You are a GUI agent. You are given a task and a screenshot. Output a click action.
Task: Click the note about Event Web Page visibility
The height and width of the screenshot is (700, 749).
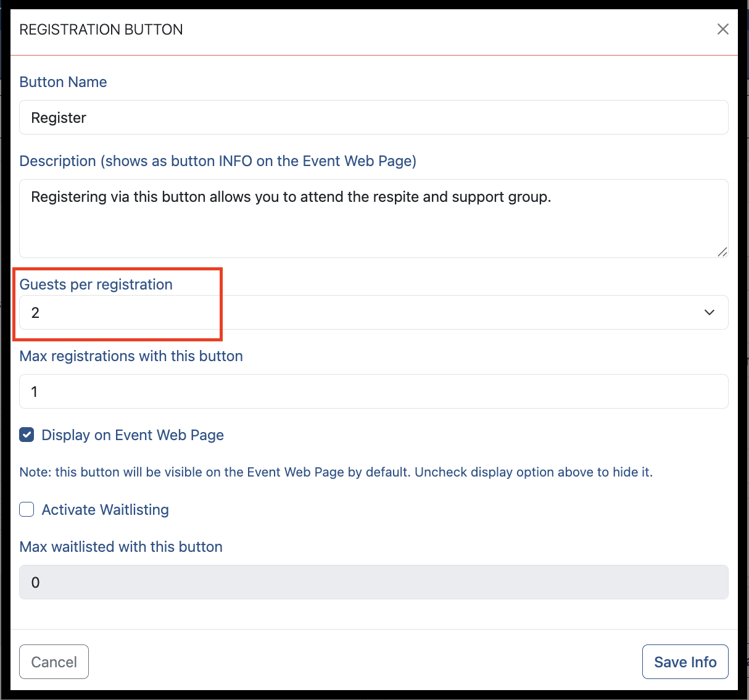(336, 472)
